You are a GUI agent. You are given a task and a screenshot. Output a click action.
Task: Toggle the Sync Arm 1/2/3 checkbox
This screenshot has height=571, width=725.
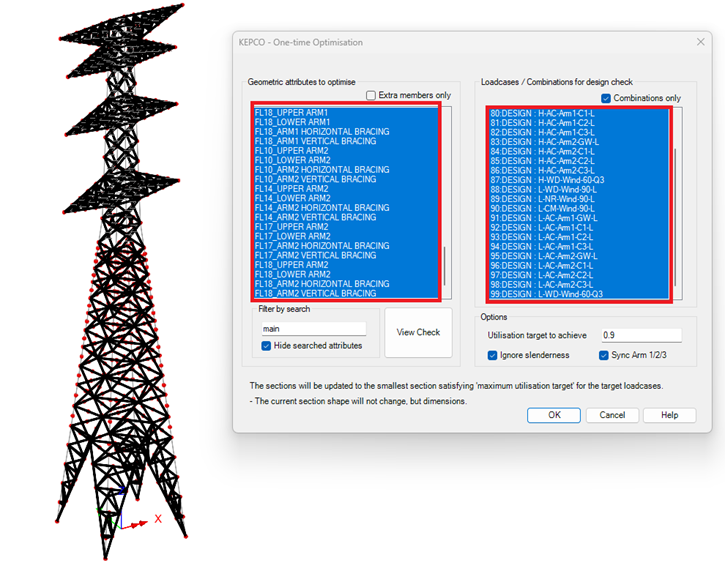click(x=604, y=355)
